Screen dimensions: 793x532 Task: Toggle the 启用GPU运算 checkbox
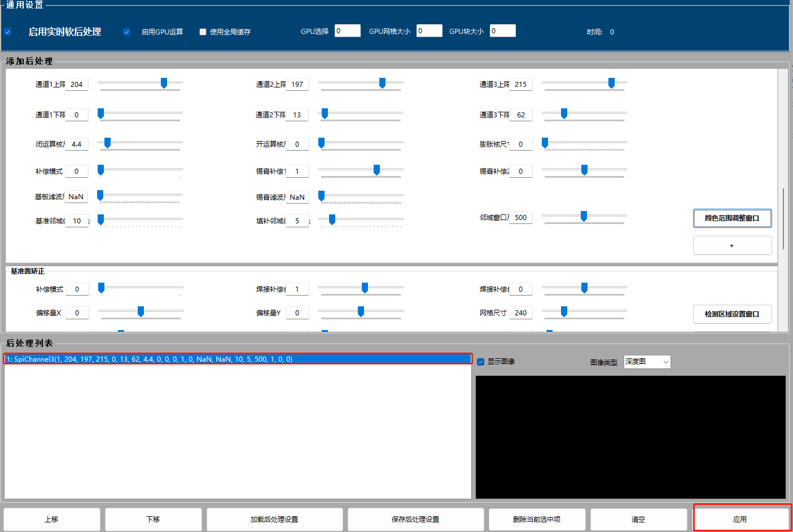pyautogui.click(x=126, y=32)
